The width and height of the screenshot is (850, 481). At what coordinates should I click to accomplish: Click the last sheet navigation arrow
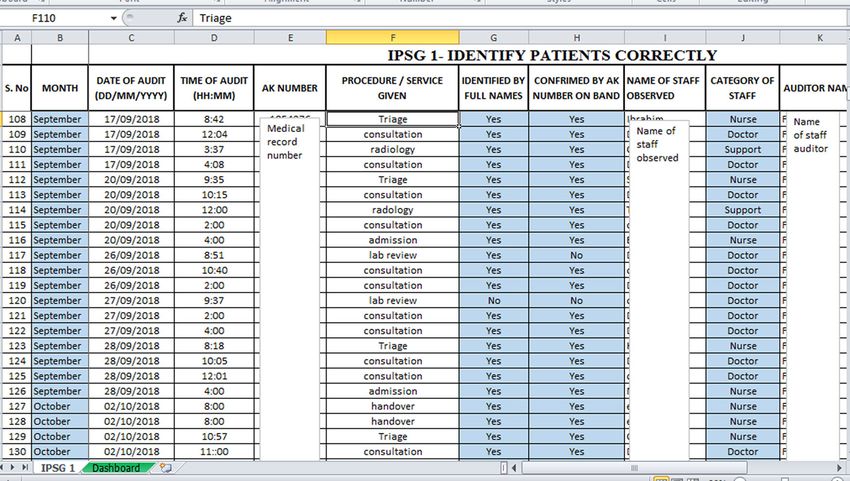coord(24,467)
